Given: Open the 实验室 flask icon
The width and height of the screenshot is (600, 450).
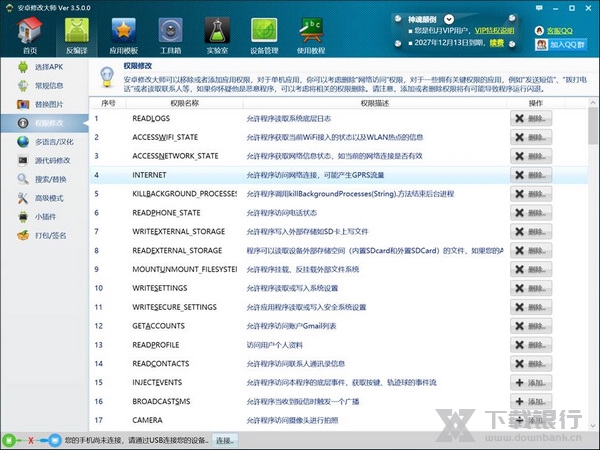Looking at the screenshot, I should tap(217, 36).
